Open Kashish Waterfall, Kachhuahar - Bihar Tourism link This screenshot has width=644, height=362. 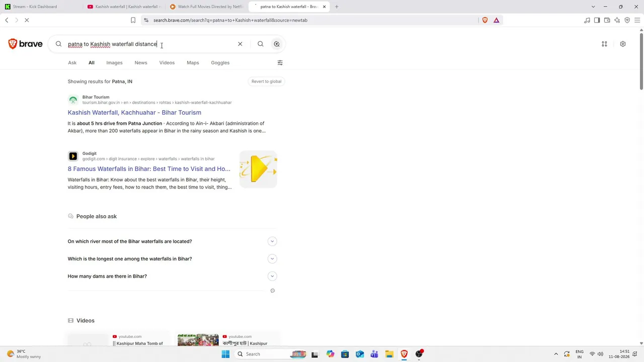pos(134,113)
